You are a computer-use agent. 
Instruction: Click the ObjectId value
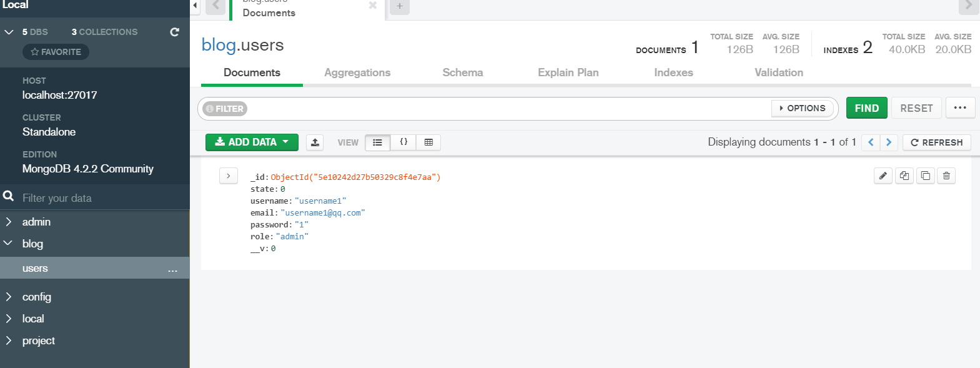(355, 177)
